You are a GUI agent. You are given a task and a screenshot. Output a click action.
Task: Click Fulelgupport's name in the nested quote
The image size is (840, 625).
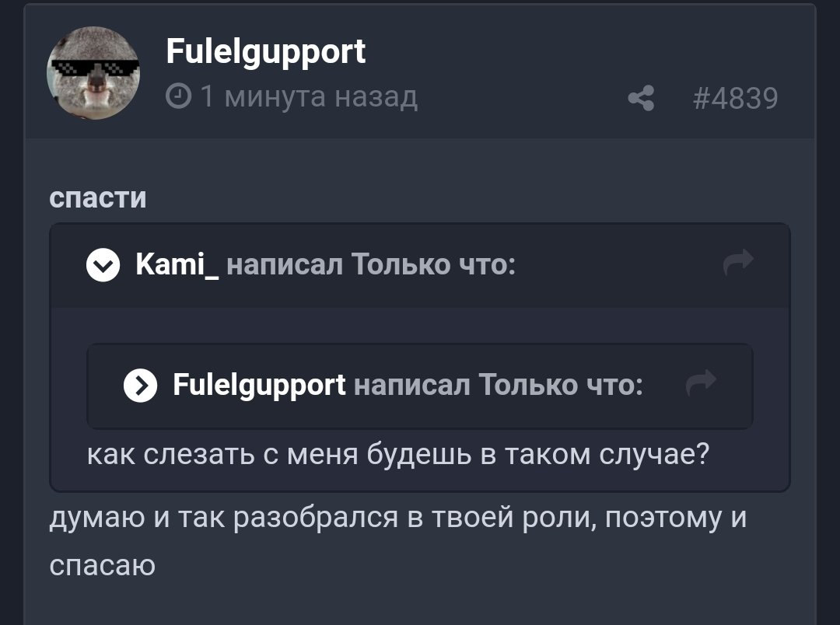tap(259, 384)
